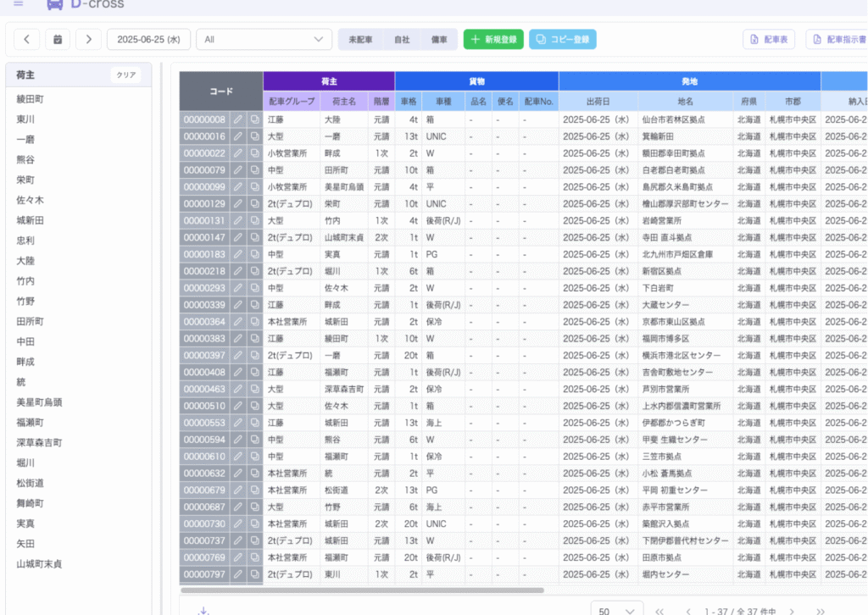The height and width of the screenshot is (615, 868).
Task: Open the hamburger menu at top left
Action: (x=19, y=4)
